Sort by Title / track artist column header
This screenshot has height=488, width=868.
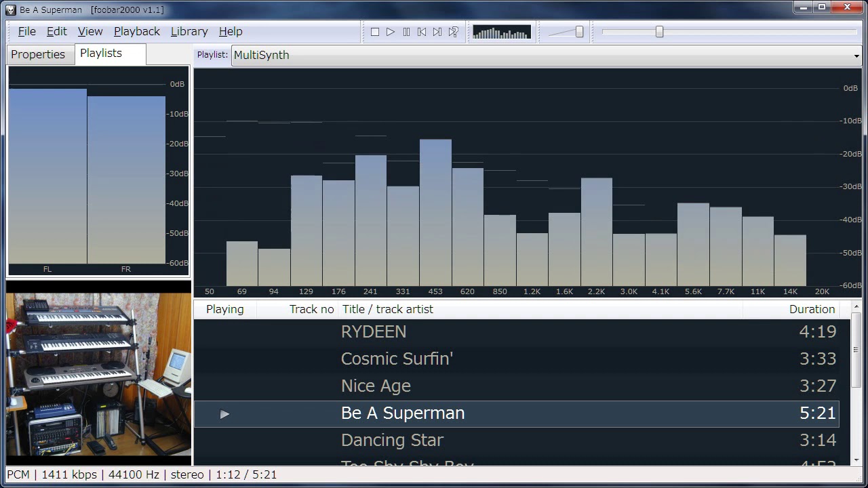click(540, 309)
